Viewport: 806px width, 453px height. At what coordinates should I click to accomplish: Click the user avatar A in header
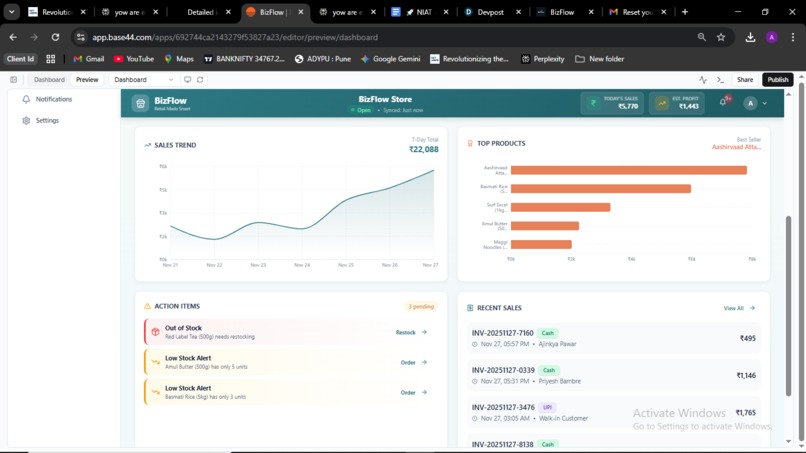[x=750, y=103]
